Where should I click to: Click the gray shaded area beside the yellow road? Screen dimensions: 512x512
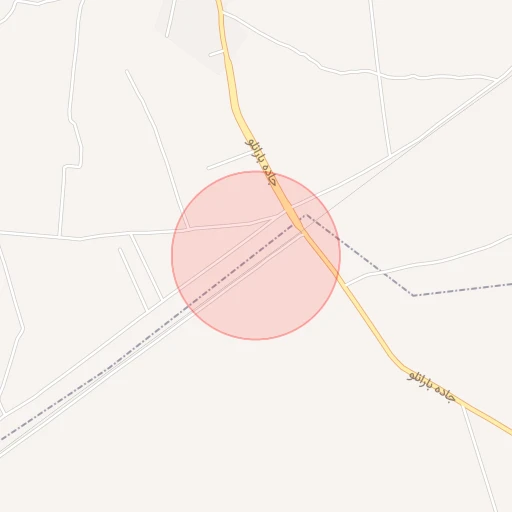[200, 33]
